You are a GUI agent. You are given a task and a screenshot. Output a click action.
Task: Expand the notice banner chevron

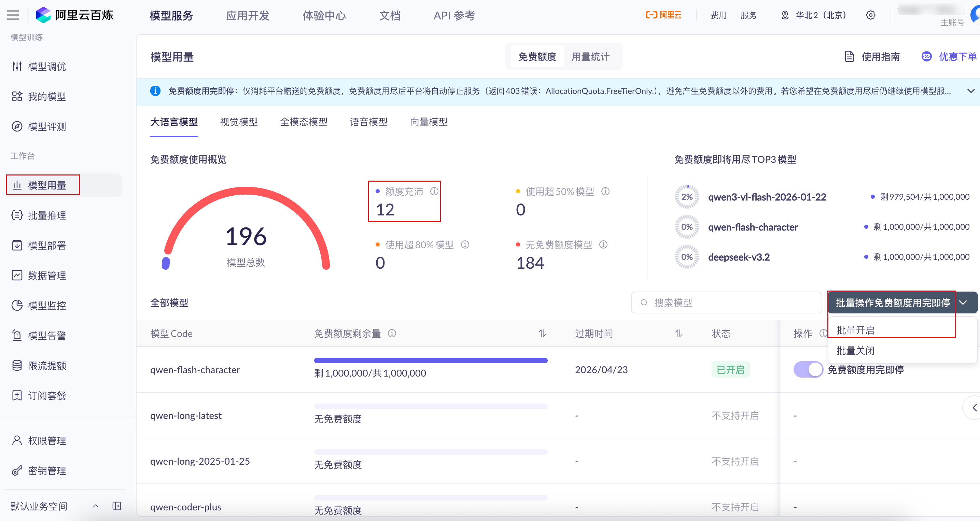[971, 91]
